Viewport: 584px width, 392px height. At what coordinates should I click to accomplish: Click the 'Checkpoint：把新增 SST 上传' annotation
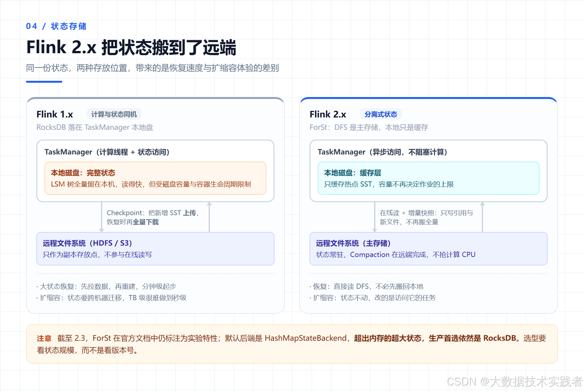152,213
